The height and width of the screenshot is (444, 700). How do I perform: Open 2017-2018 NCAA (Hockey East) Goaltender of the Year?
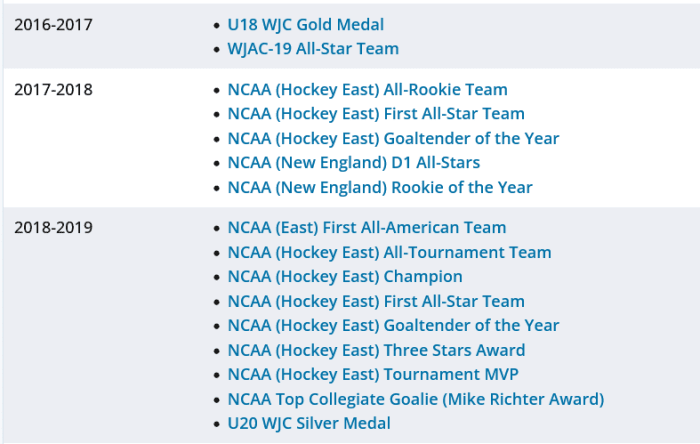393,139
